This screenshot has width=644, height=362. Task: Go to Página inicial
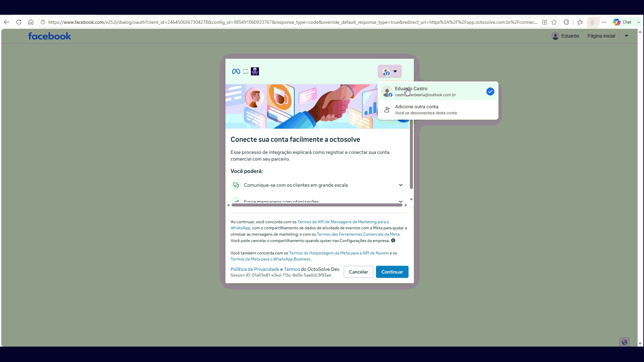tap(601, 36)
